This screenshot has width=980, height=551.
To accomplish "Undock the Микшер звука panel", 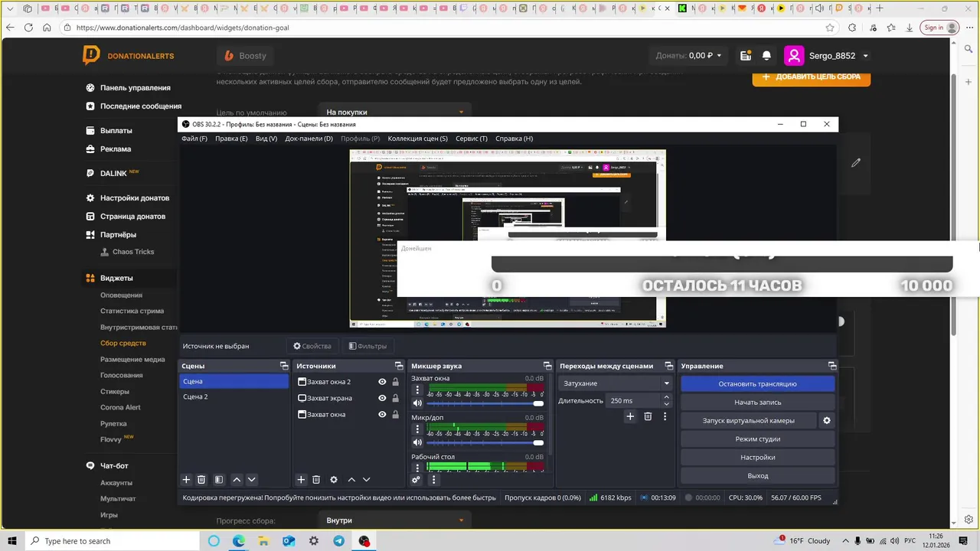I will click(x=547, y=366).
